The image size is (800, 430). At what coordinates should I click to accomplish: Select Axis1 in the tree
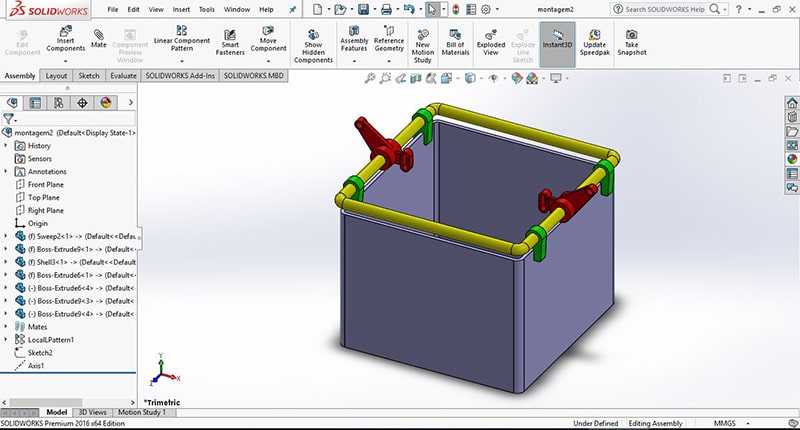(x=36, y=365)
